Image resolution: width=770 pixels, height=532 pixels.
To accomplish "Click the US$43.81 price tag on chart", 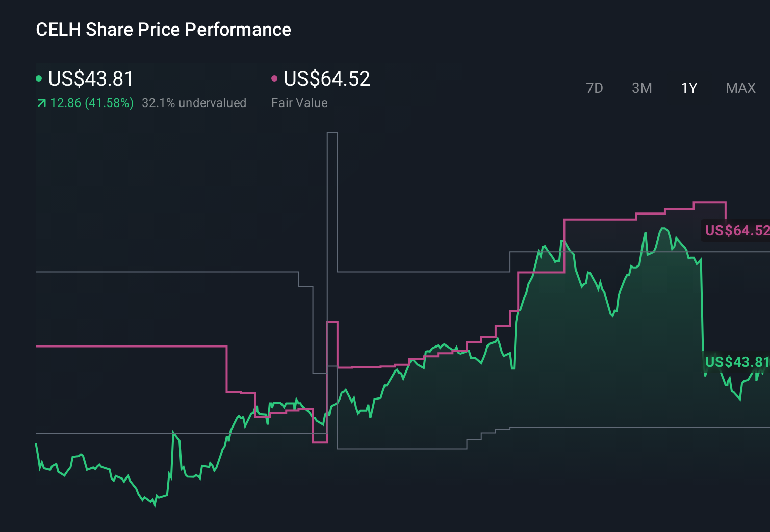I will (737, 363).
